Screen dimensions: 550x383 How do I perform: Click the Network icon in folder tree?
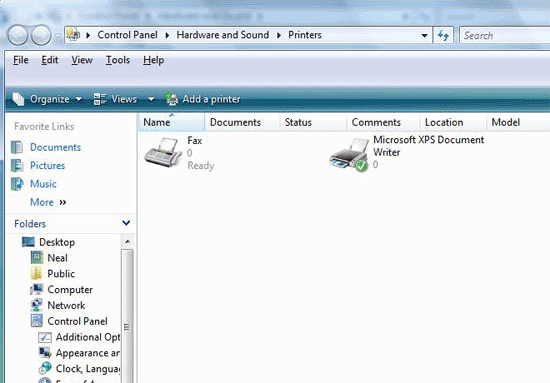(x=36, y=305)
